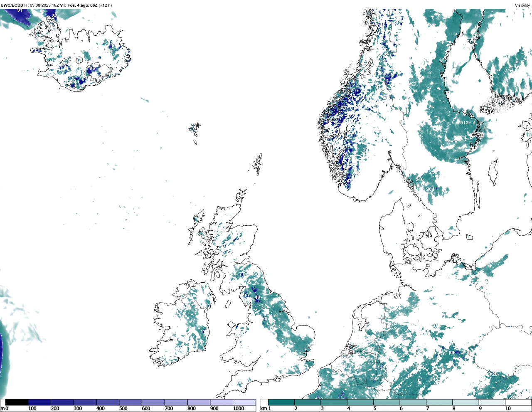
Task: Click the '343' value over central Germany
Action: pyautogui.click(x=434, y=379)
